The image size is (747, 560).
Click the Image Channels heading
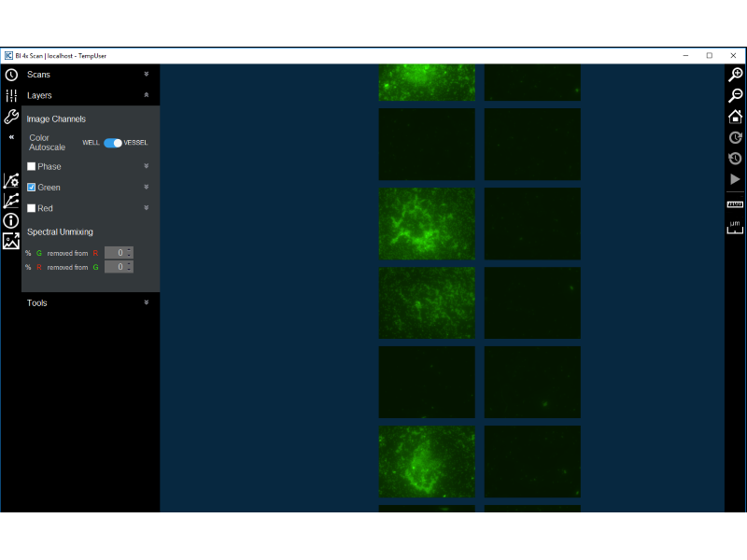coord(56,119)
